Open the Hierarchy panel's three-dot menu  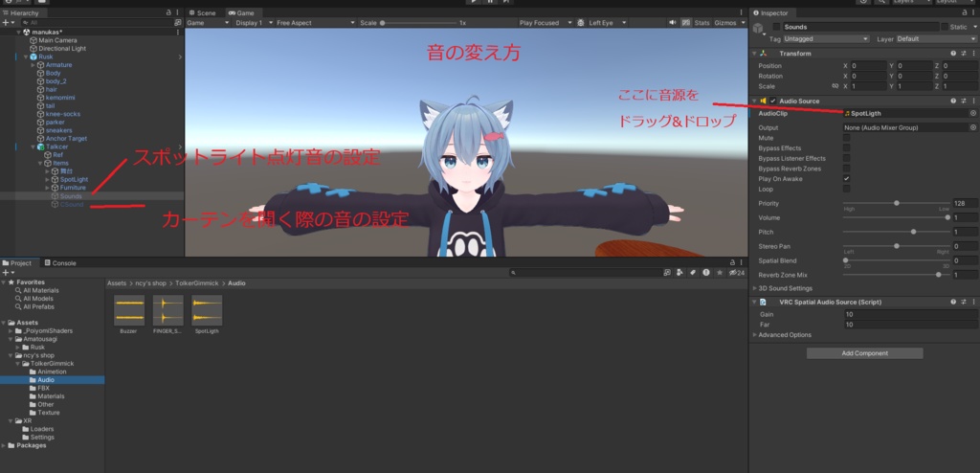(x=178, y=12)
